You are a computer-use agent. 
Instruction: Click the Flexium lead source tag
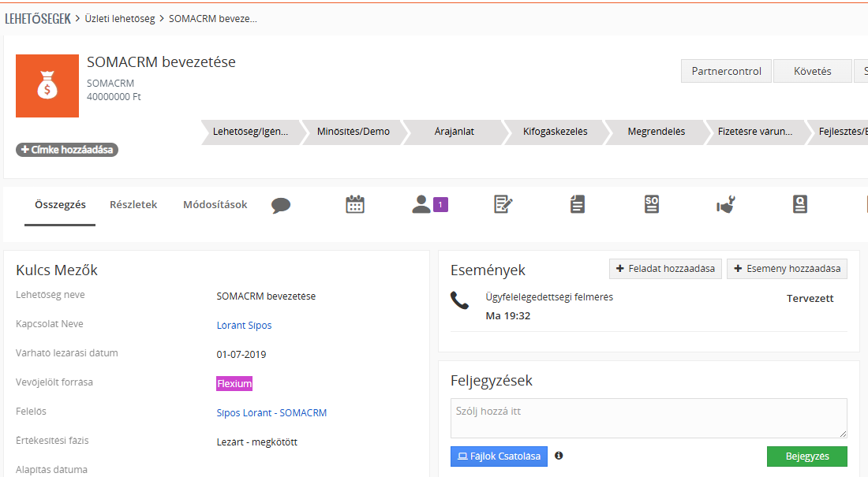(234, 384)
